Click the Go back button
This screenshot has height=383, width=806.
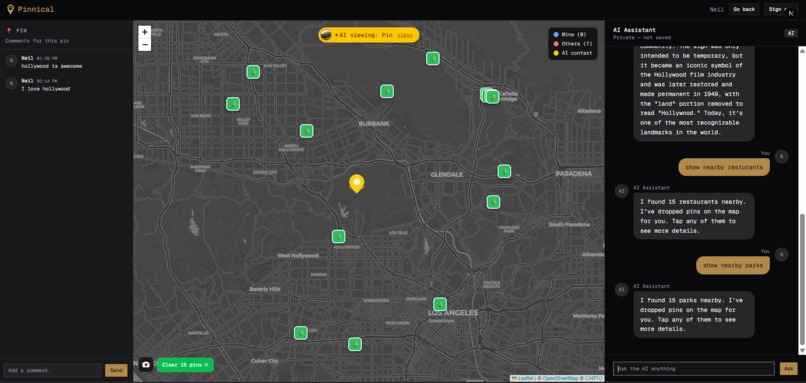pyautogui.click(x=744, y=9)
